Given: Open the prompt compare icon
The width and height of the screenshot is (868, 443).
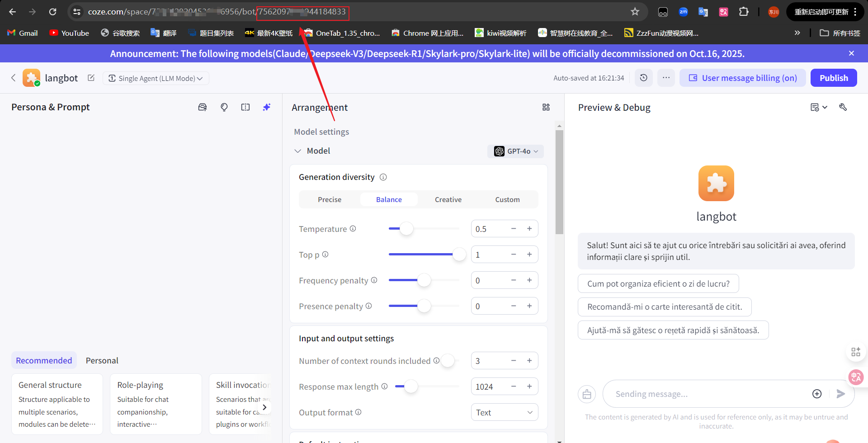Looking at the screenshot, I should pos(245,107).
